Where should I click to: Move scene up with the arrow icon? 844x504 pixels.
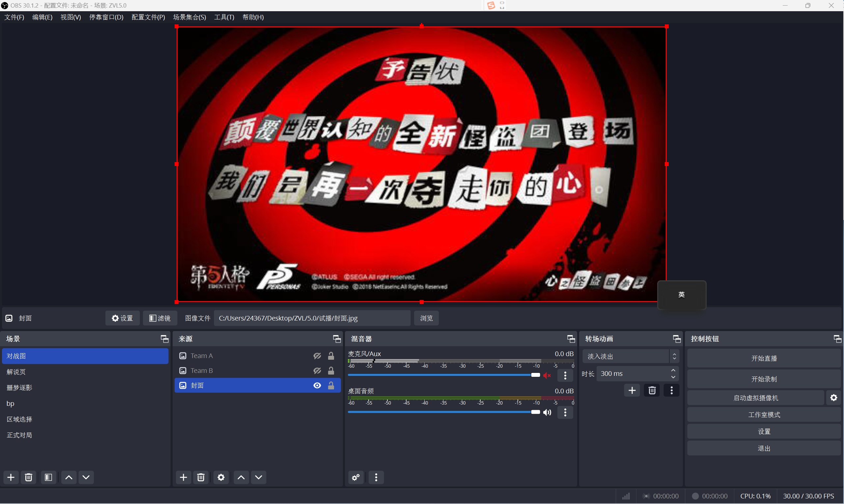click(69, 477)
